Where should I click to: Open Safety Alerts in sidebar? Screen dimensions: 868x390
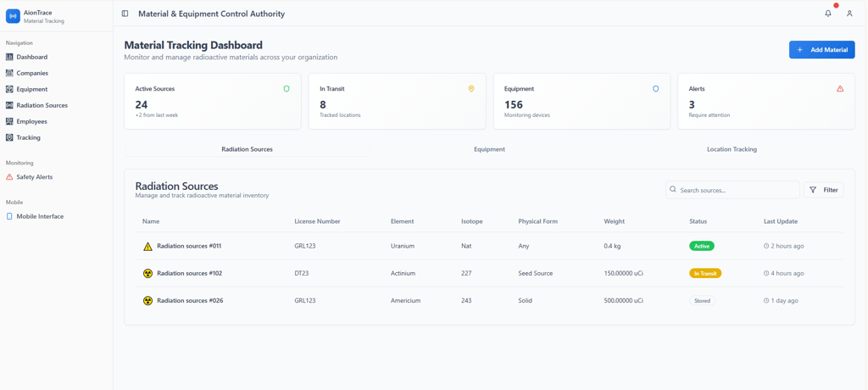pos(34,177)
